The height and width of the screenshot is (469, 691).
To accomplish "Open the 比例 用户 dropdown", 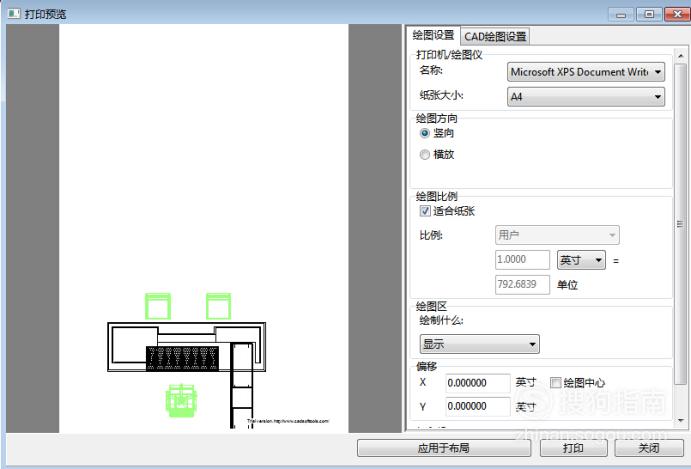I will tap(557, 235).
